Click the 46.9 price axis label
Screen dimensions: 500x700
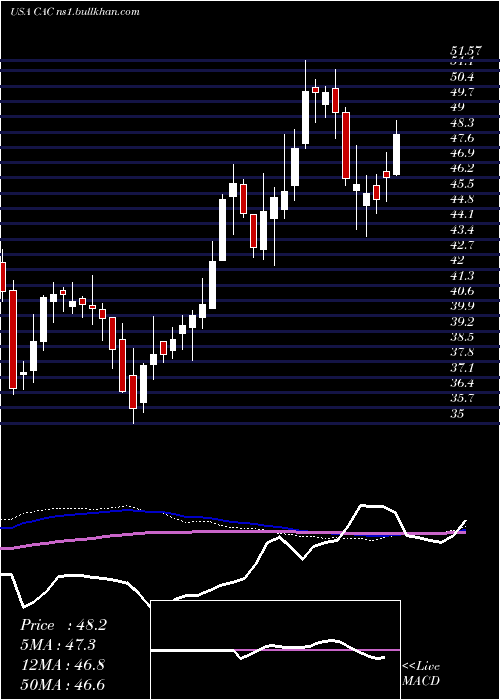(x=462, y=154)
